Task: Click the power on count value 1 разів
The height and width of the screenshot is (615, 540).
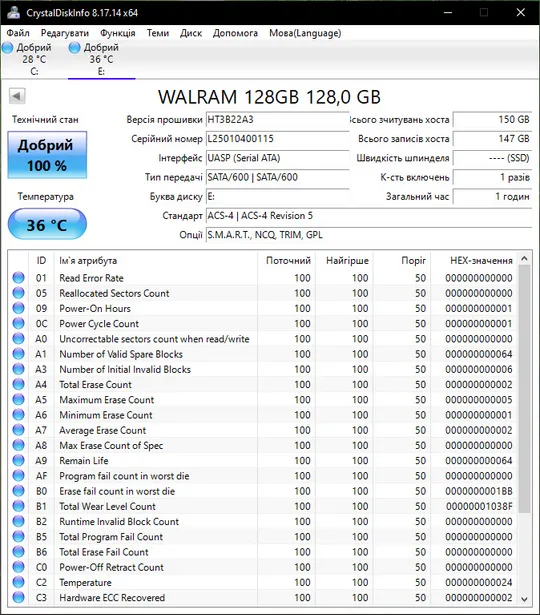Action: 492,177
